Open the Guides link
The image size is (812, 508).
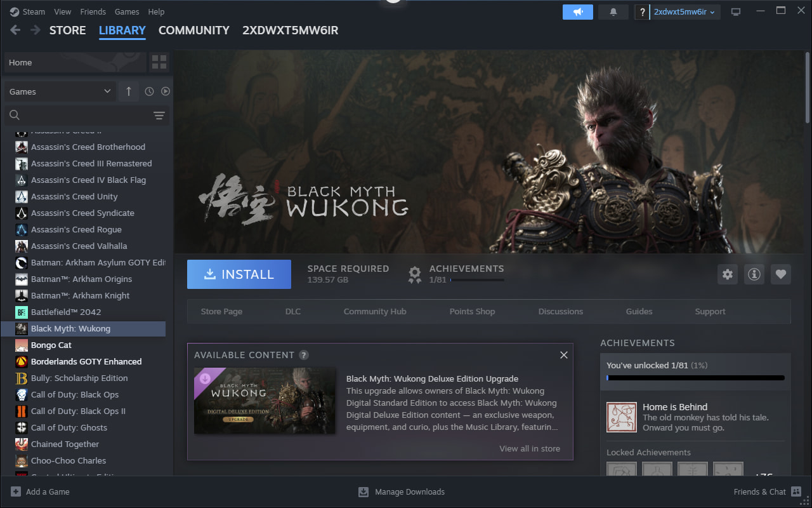pos(639,311)
